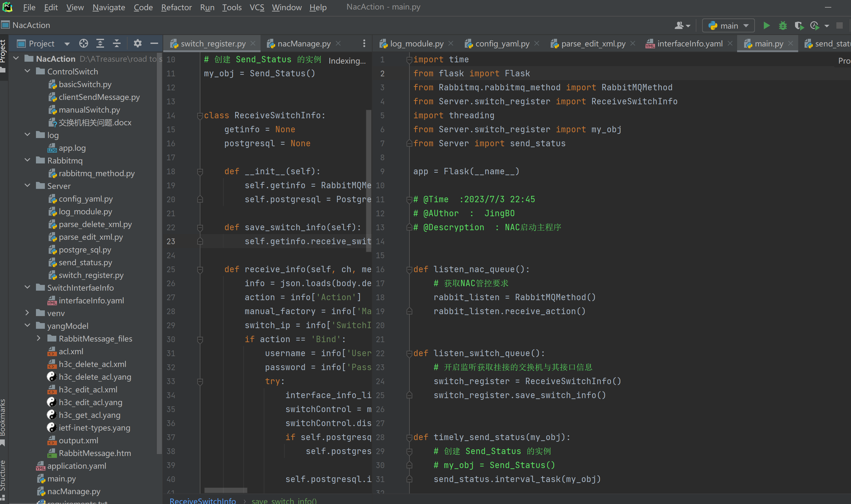The image size is (851, 504).
Task: Click the stop process button
Action: tap(840, 25)
